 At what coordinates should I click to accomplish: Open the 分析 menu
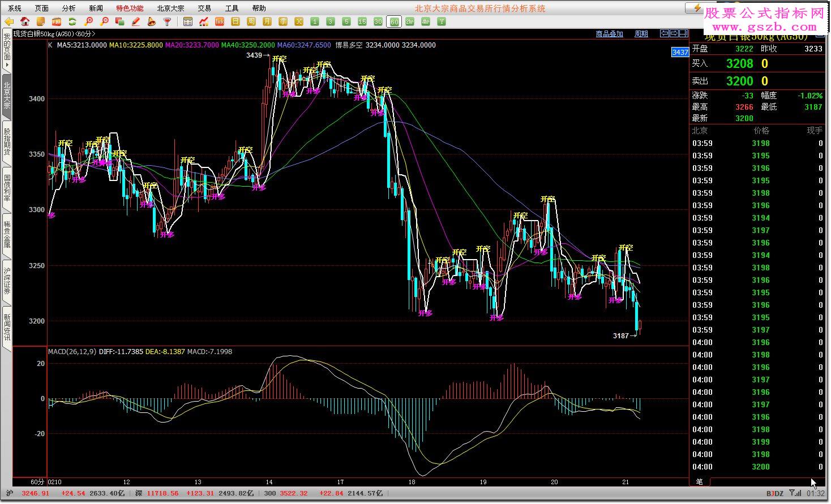pos(68,8)
